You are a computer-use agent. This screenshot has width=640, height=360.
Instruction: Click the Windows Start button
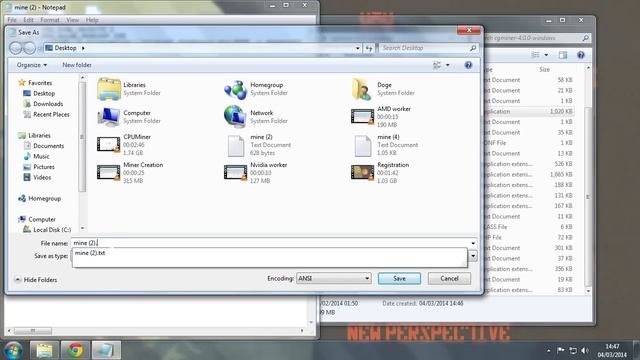pos(13,350)
